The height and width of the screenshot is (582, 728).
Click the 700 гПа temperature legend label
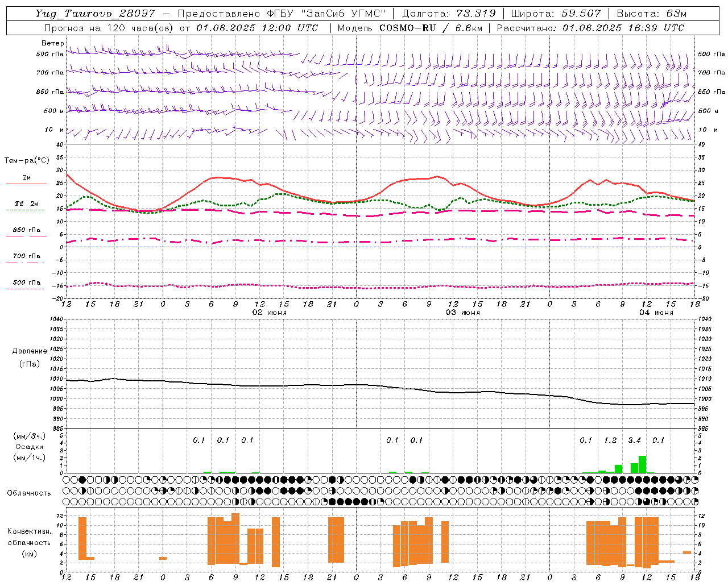click(x=26, y=256)
